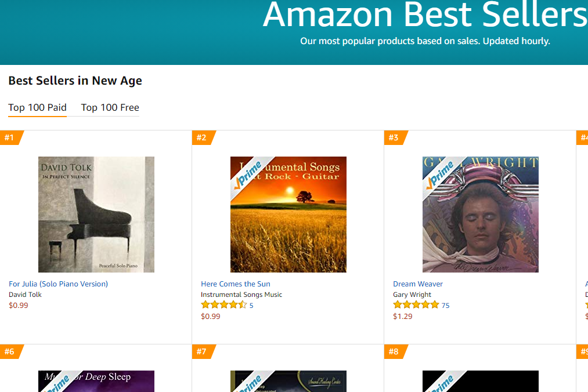
Task: Open Gary Wright Dream Weaver album art
Action: point(481,215)
